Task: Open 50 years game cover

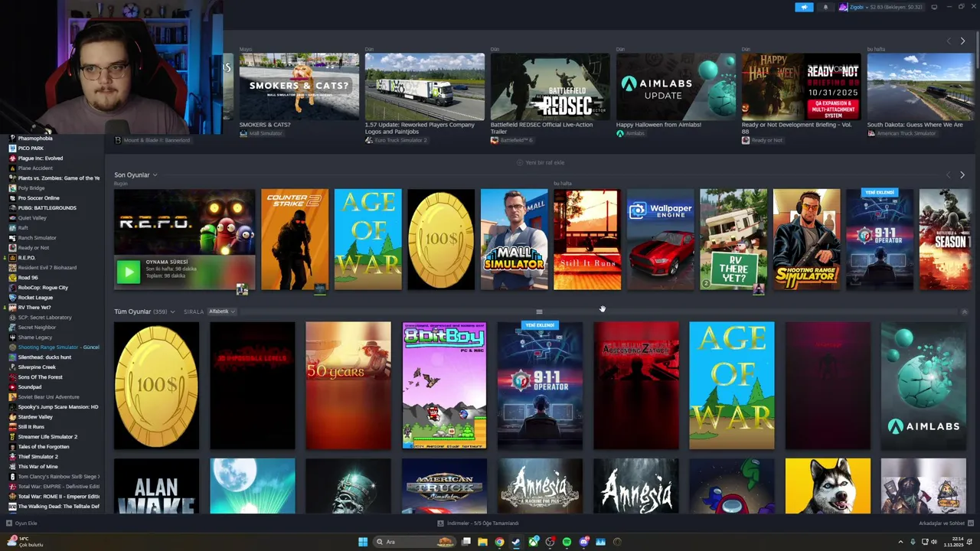Action: [348, 385]
